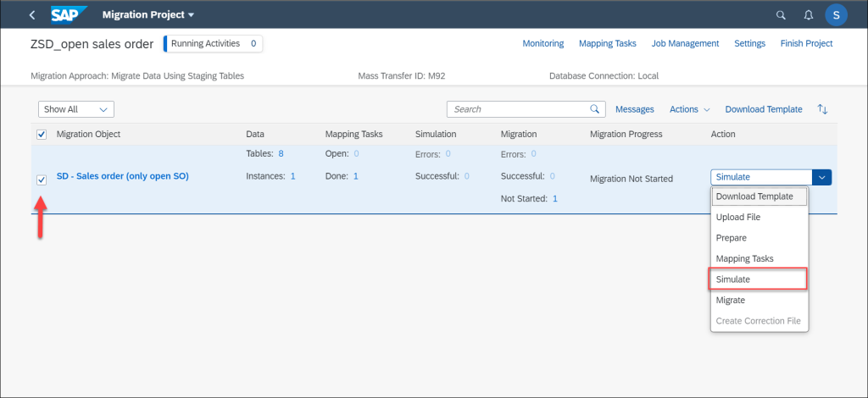
Task: Click the Migration Errors count 0
Action: click(x=534, y=153)
